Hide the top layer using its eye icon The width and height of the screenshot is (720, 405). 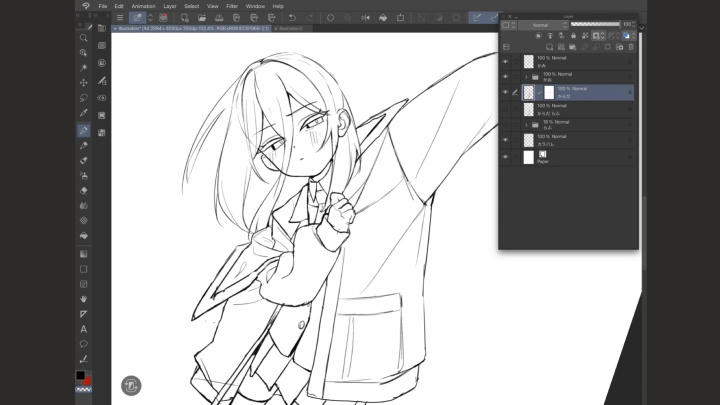point(505,61)
